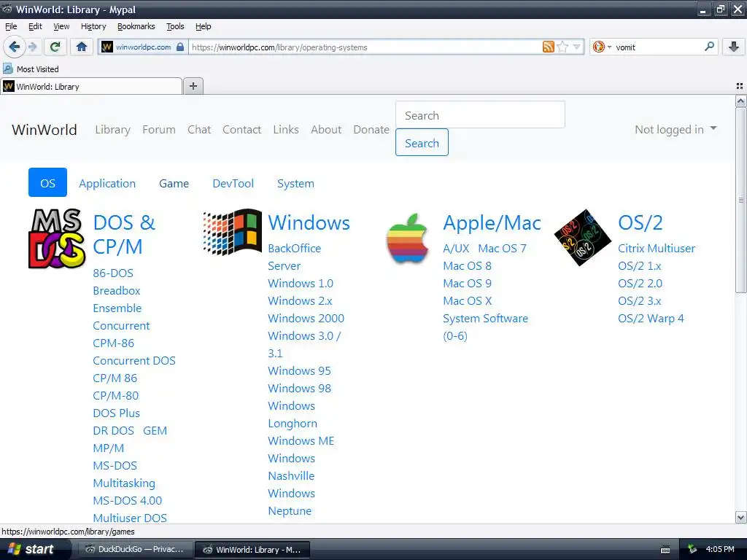Open the History menu
747x560 pixels.
(x=93, y=26)
